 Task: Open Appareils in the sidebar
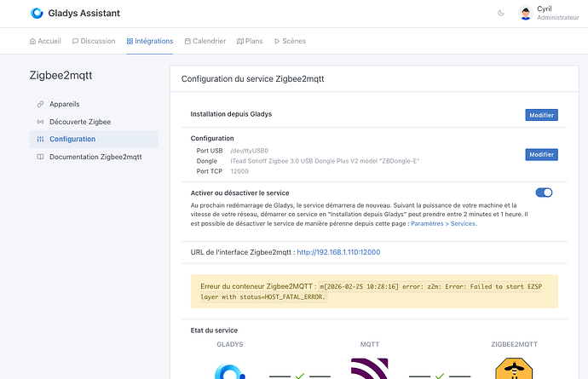(94, 104)
